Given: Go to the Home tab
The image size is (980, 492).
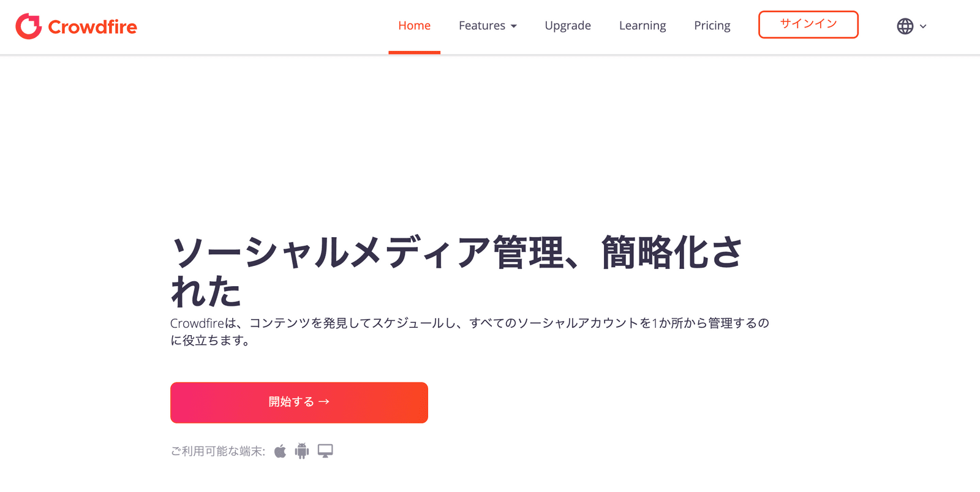Looking at the screenshot, I should pos(414,26).
